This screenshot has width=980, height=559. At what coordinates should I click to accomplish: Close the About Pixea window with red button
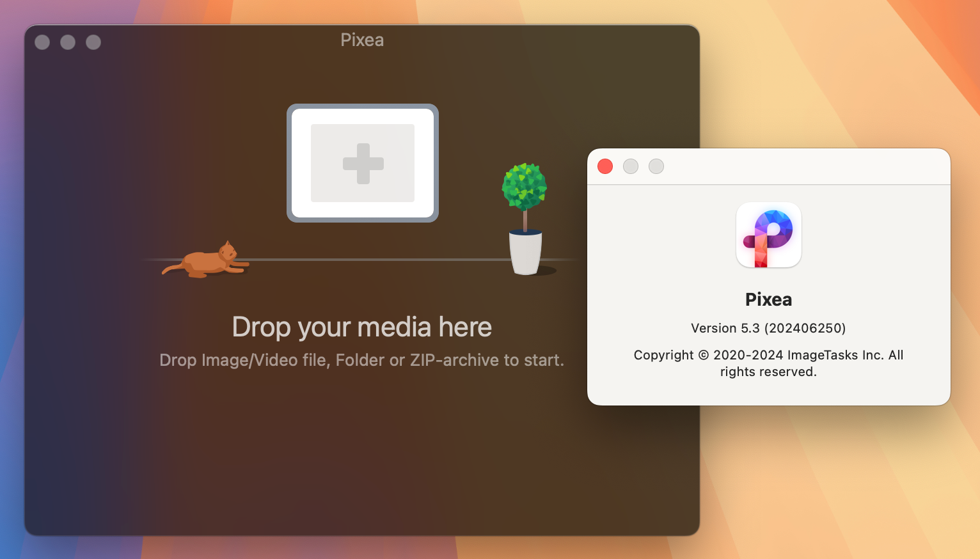tap(605, 166)
